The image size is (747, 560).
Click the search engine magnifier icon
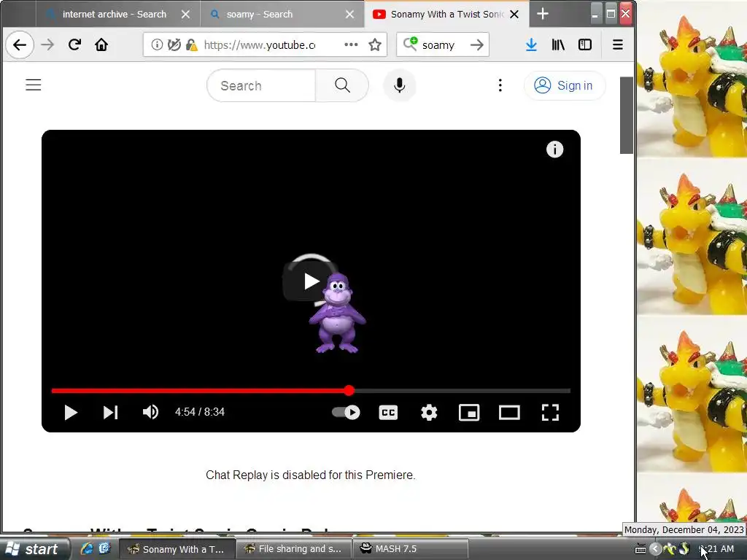(x=410, y=44)
